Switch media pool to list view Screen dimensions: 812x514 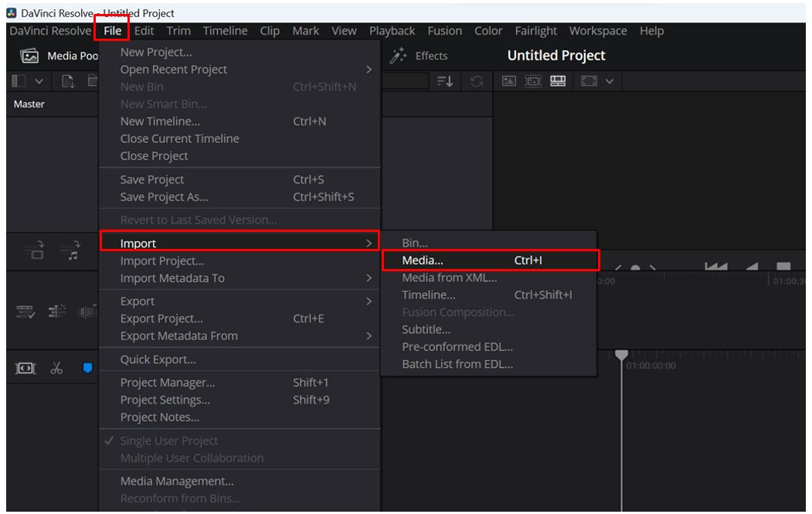tap(559, 81)
